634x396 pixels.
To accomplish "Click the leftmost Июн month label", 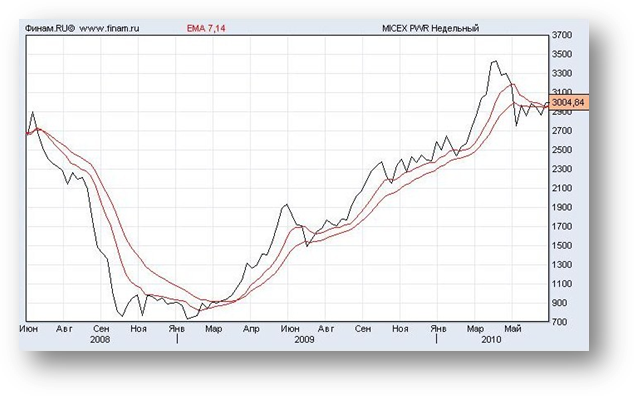I will (x=29, y=329).
